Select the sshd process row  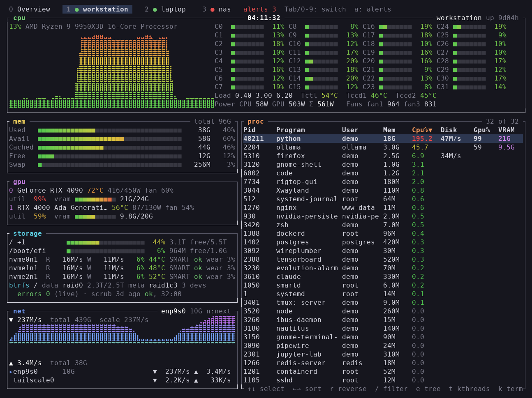tap(383, 380)
